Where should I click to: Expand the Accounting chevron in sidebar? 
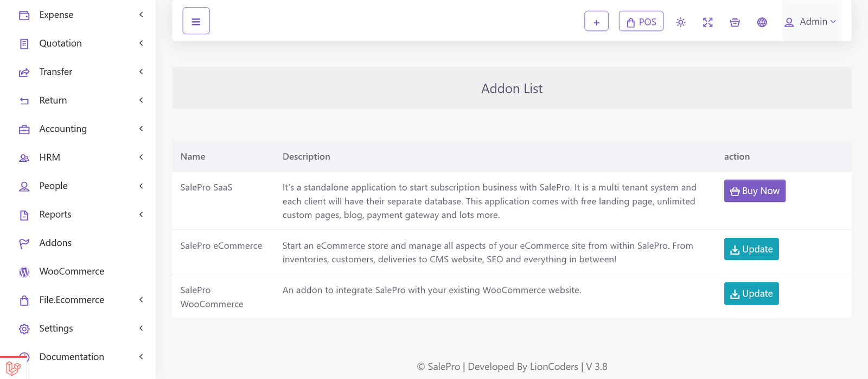tap(141, 129)
